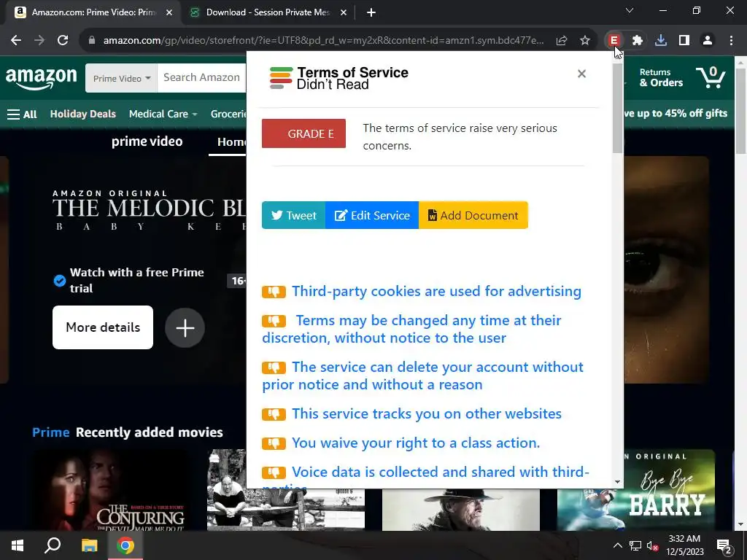
Task: Click the browser address bar URL
Action: [323, 41]
